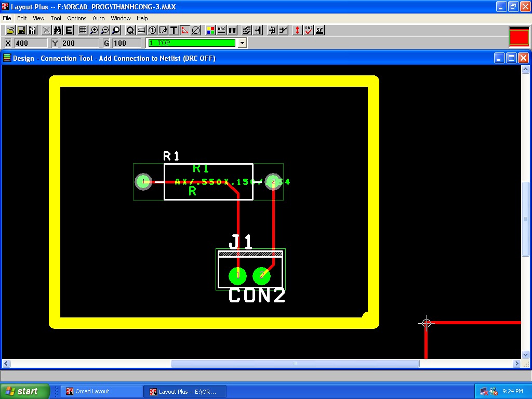
Task: Expand the layer dropdown arrow
Action: click(242, 43)
